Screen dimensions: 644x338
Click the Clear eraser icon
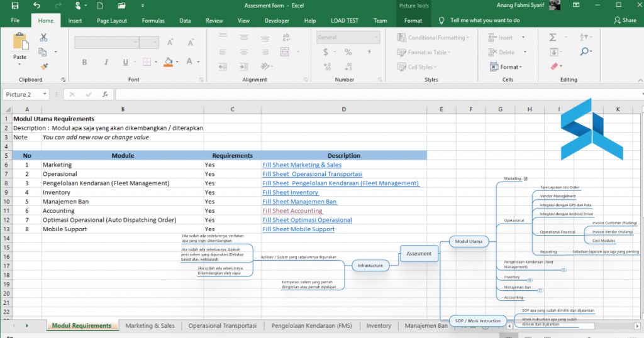coord(554,66)
